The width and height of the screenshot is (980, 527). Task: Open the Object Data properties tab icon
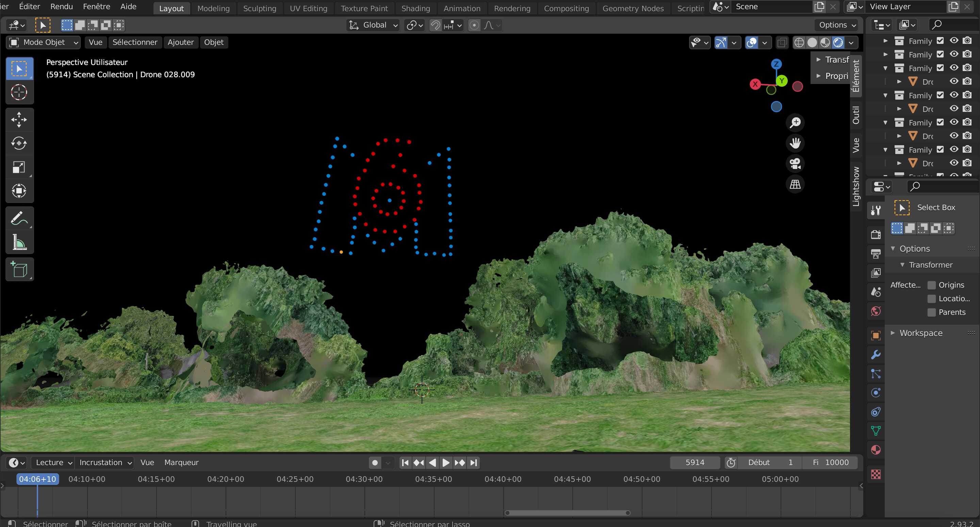pos(876,431)
